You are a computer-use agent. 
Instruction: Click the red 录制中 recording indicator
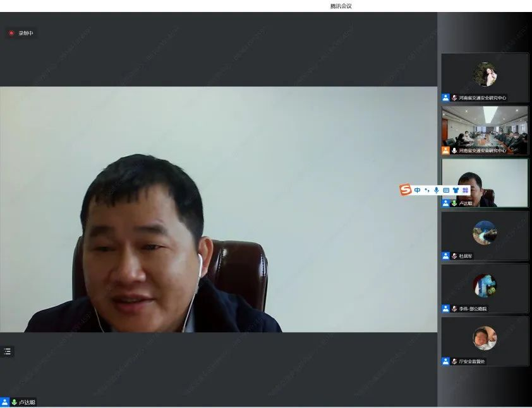[21, 33]
